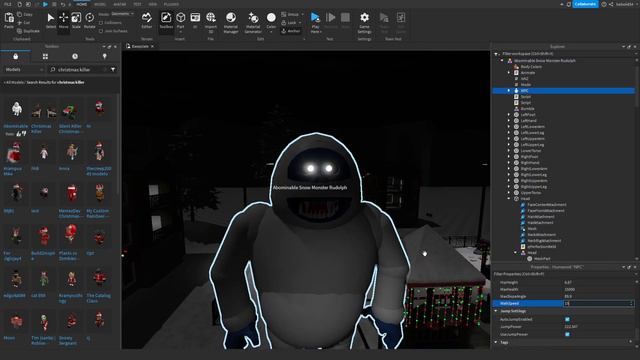Select the UpperTorso tree item
Image resolution: width=640 pixels, height=360 pixels.
click(531, 193)
